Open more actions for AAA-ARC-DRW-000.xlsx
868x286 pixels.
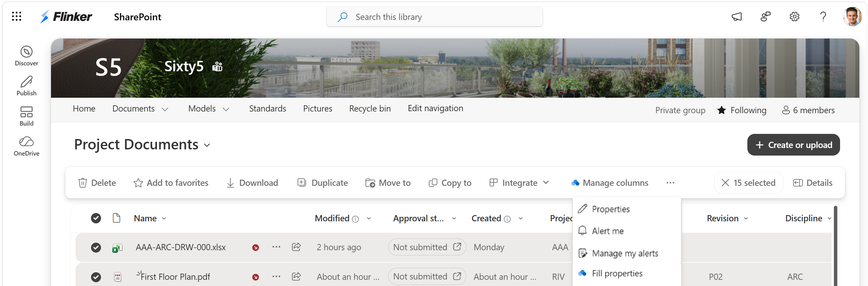pyautogui.click(x=276, y=247)
